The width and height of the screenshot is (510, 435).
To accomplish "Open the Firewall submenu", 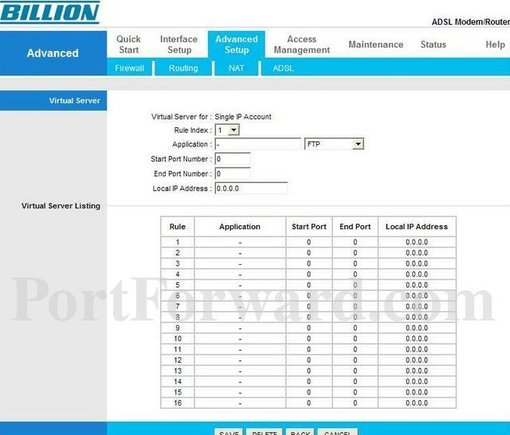I will tap(129, 68).
